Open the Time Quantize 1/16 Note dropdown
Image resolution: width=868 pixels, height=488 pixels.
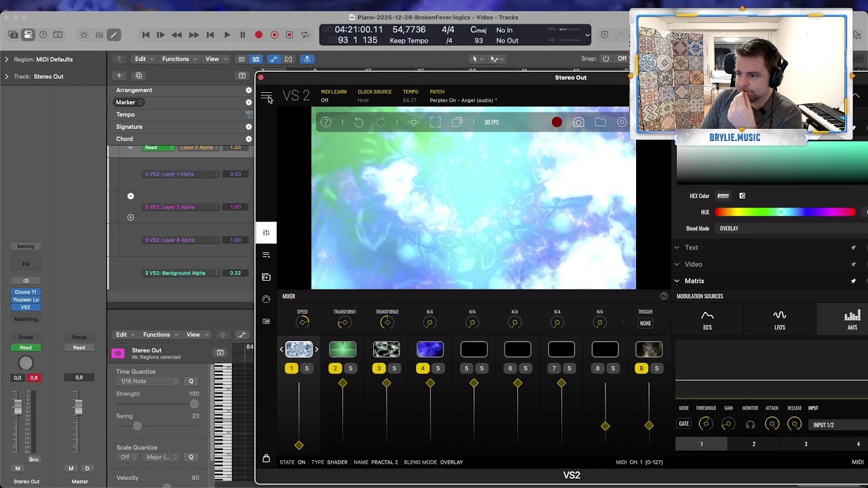click(x=148, y=382)
